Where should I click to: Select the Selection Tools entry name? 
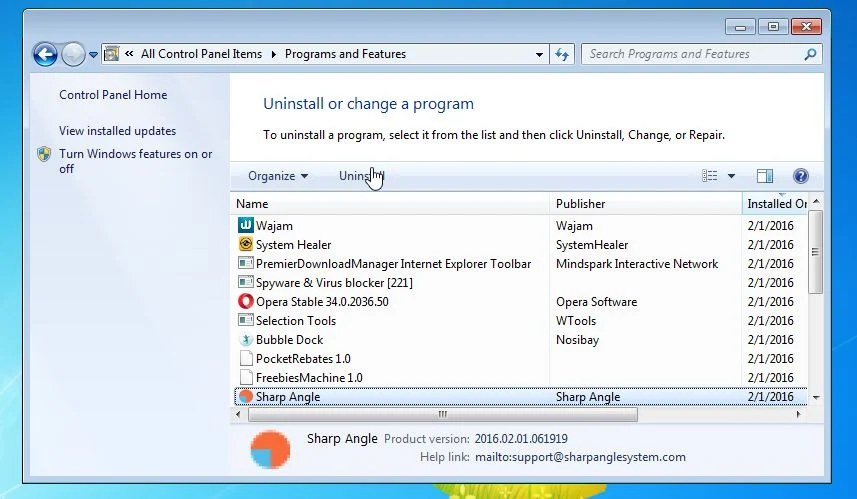pyautogui.click(x=296, y=321)
